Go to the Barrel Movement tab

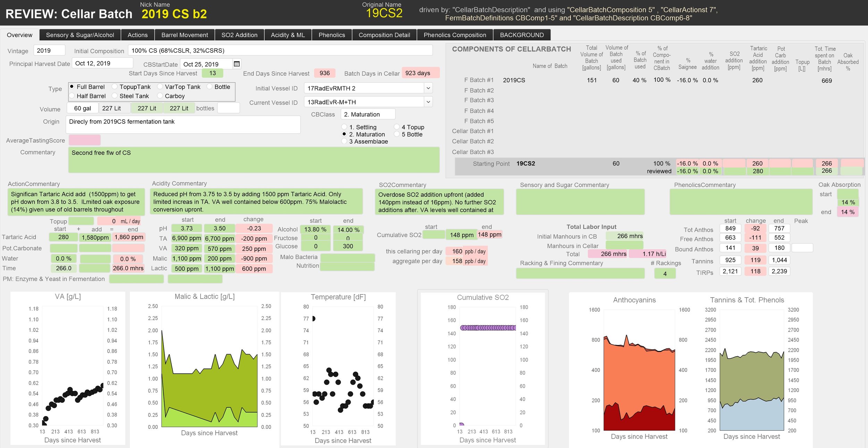tap(185, 35)
